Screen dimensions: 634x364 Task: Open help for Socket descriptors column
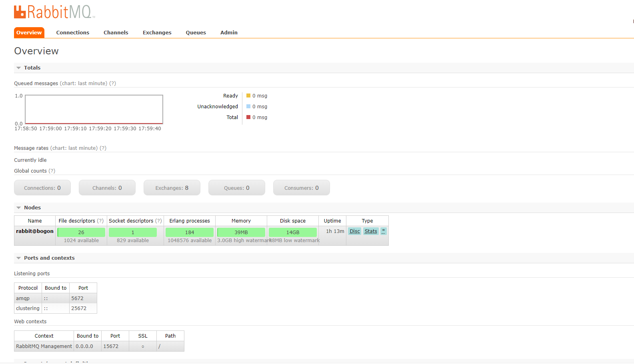pos(159,221)
